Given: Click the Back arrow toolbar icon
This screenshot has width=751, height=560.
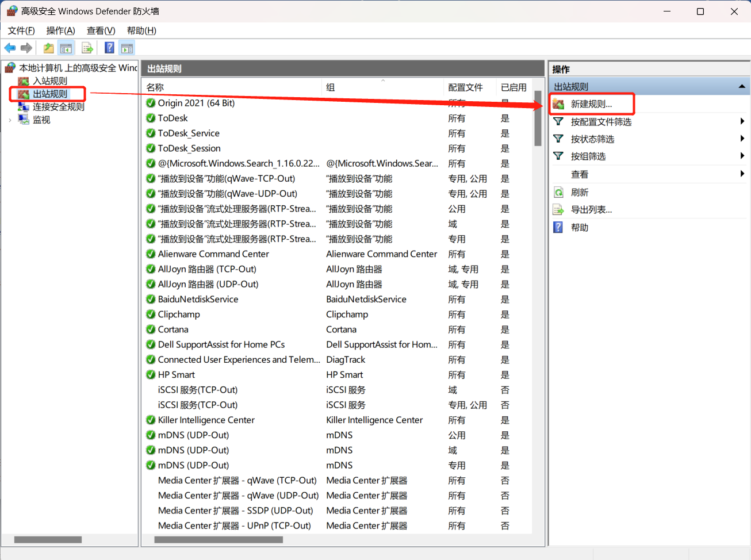Looking at the screenshot, I should point(10,48).
